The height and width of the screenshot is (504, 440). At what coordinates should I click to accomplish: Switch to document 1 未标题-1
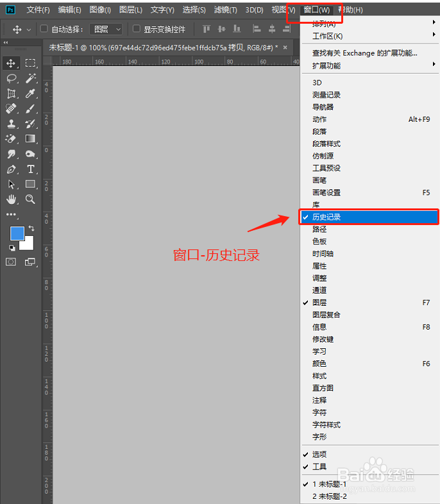[369, 484]
